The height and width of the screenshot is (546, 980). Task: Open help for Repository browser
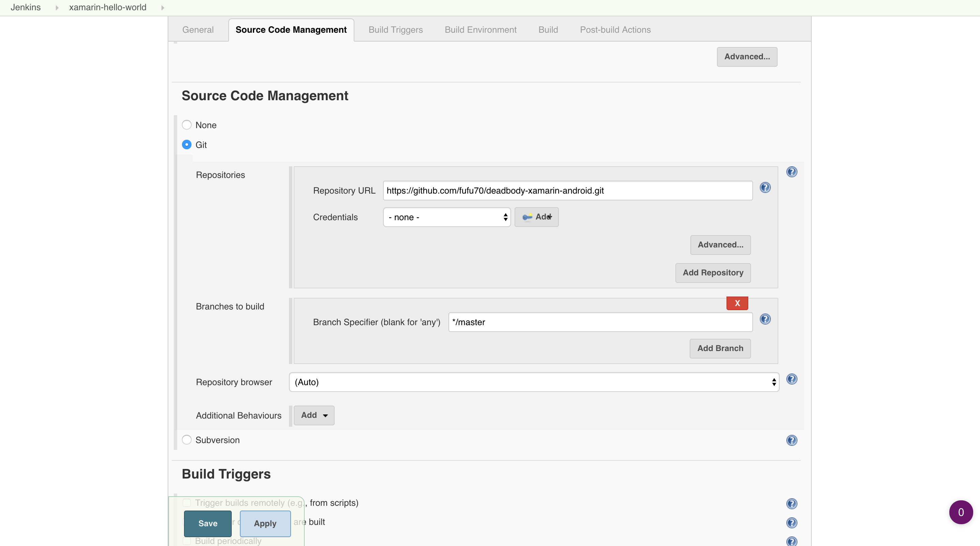click(792, 379)
